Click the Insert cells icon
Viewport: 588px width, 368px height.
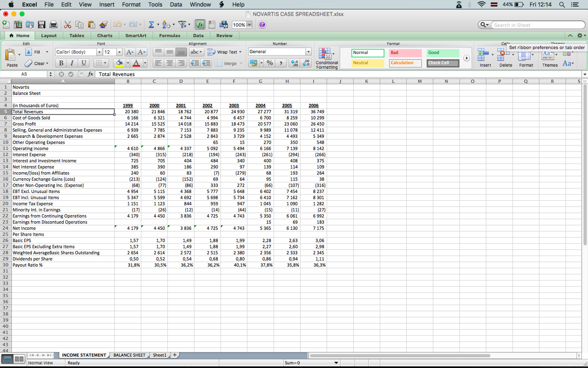pos(483,55)
